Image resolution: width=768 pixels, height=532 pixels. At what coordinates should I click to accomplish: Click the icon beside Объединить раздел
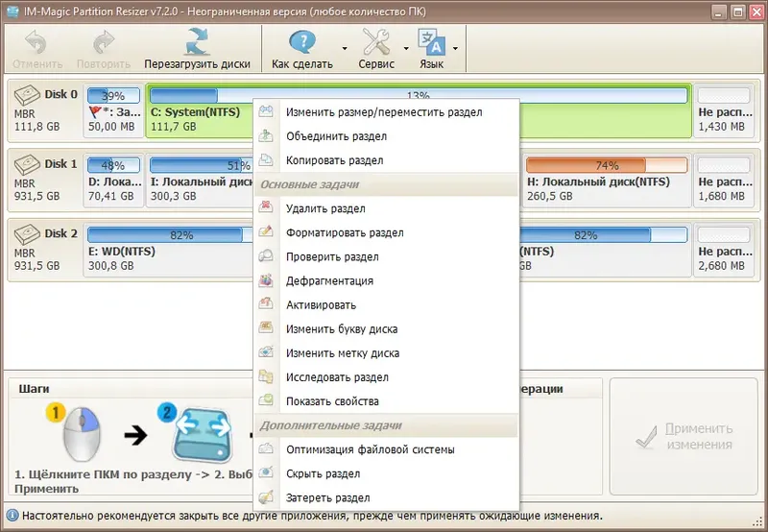(x=266, y=135)
